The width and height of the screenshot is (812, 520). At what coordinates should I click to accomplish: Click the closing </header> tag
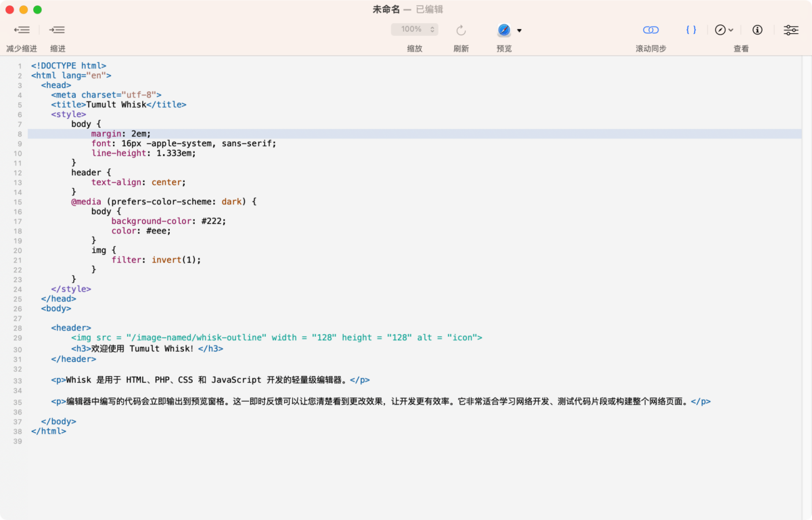coord(74,359)
